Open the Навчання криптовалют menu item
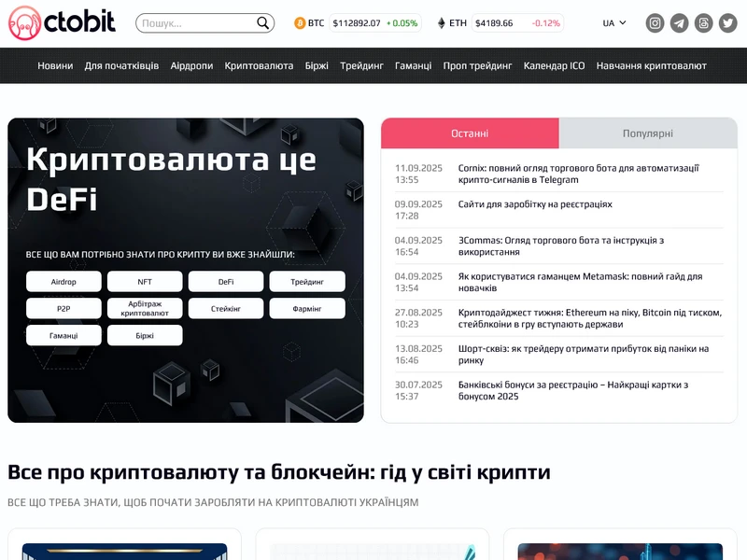Viewport: 747px width, 560px height. click(651, 65)
